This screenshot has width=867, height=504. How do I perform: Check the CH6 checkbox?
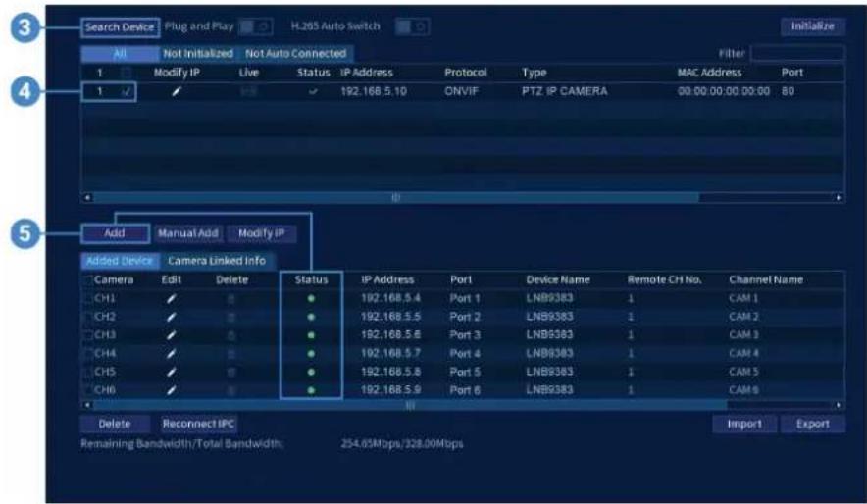[x=87, y=389]
